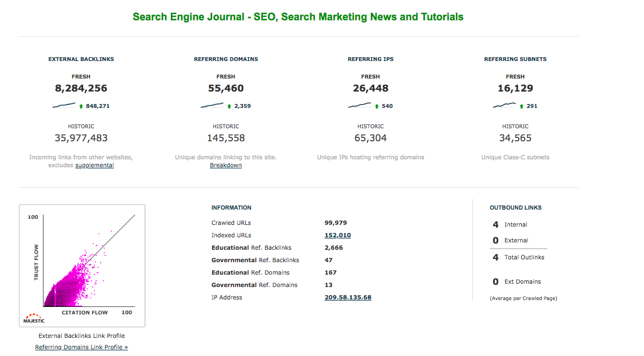Click the Referring Domains fresh trend sparkline
Viewport: 644px width, 356px height.
[212, 106]
